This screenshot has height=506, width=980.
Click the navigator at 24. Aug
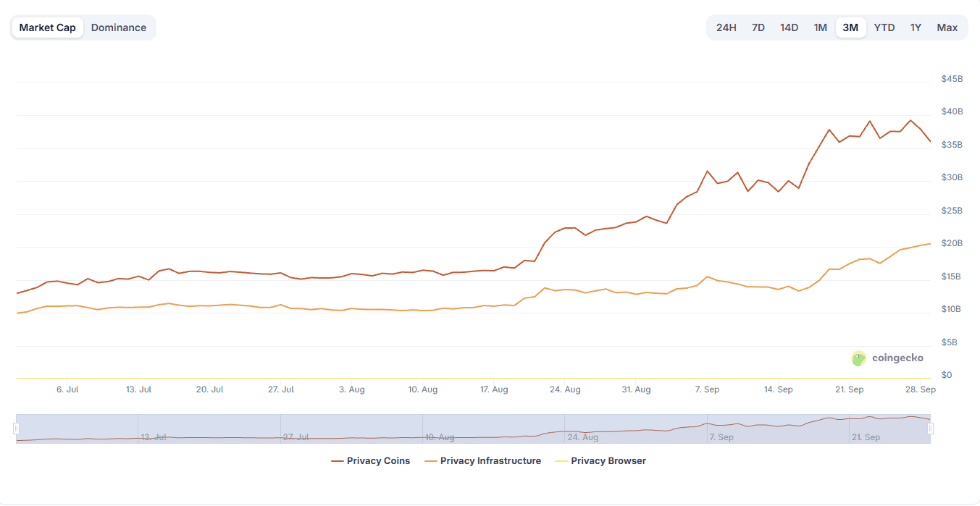582,437
